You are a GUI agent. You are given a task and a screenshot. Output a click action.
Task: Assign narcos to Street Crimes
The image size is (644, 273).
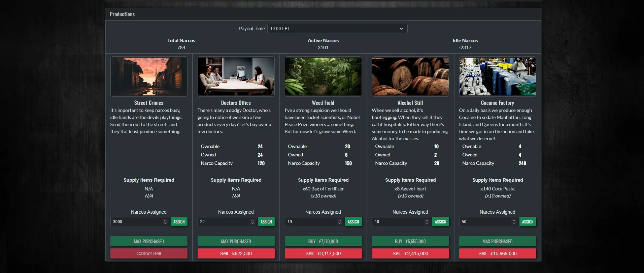click(179, 222)
